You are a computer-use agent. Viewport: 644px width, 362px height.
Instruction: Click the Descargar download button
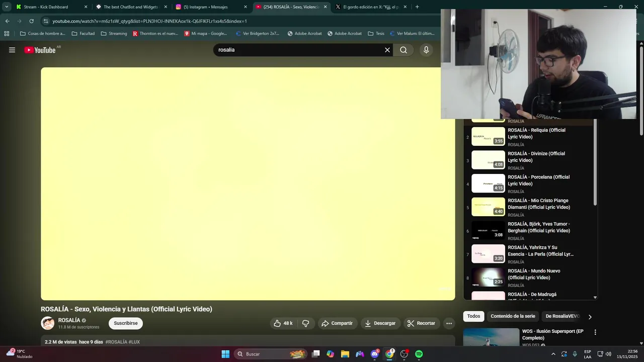click(380, 323)
